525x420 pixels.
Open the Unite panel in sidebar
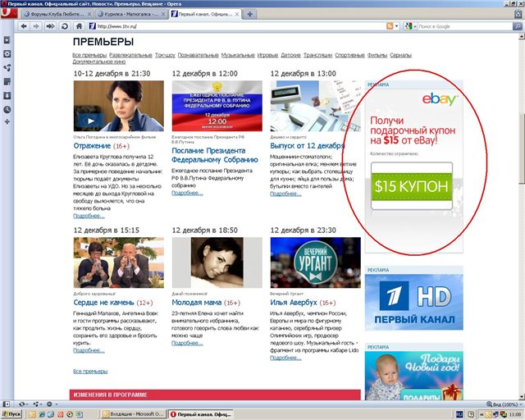7,68
